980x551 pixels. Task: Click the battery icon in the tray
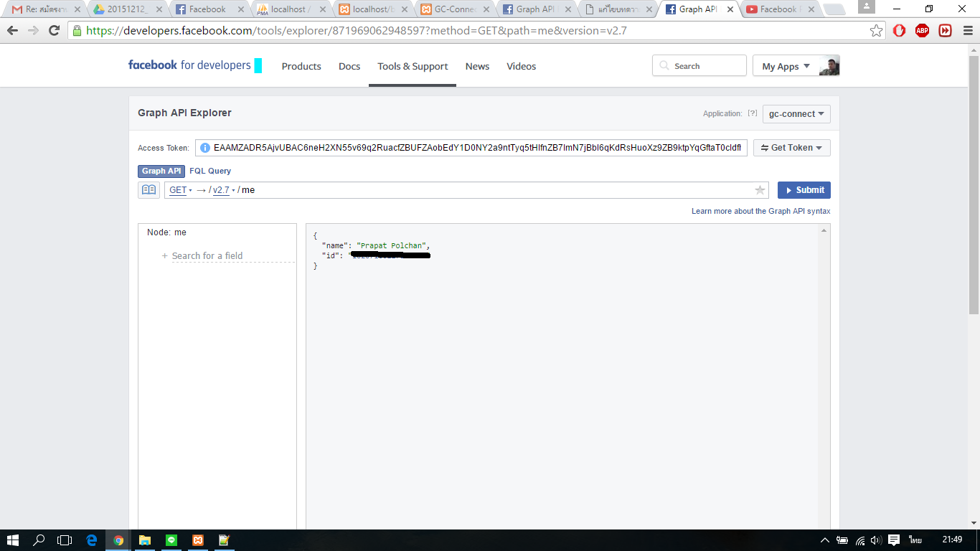click(842, 540)
